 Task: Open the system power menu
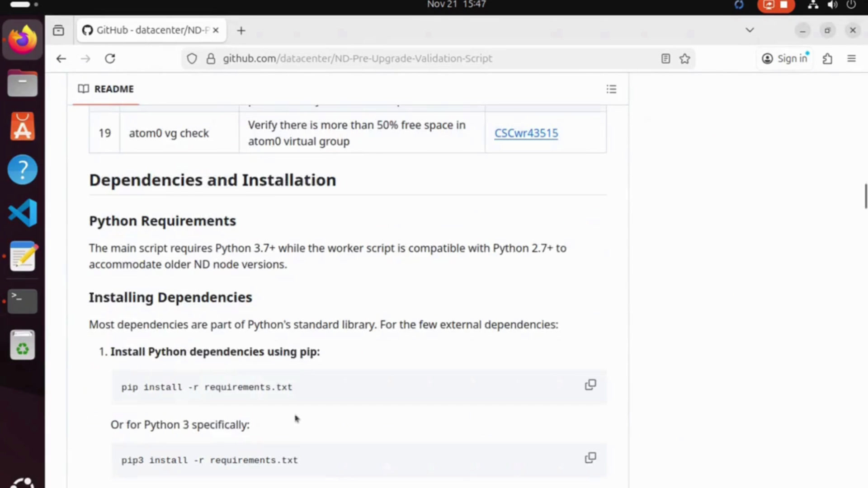[851, 5]
